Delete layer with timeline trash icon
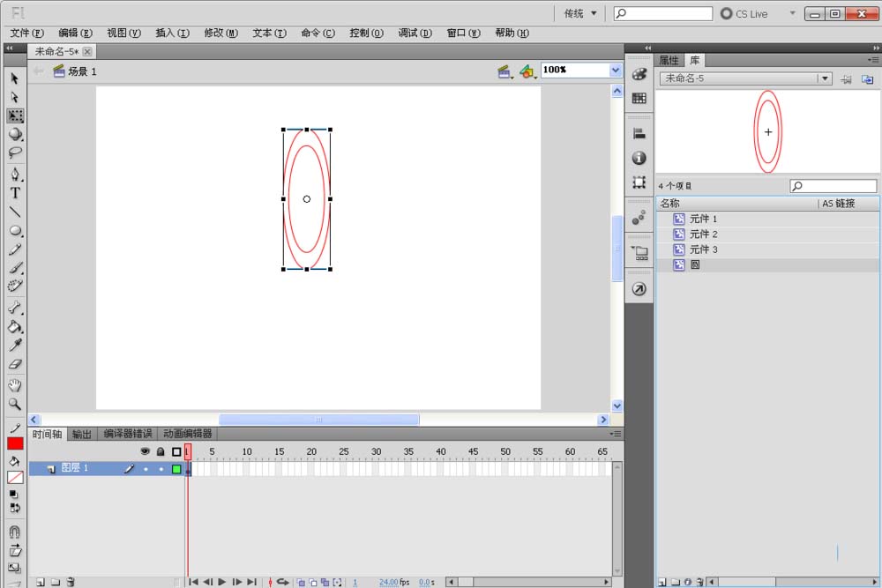 (x=71, y=582)
